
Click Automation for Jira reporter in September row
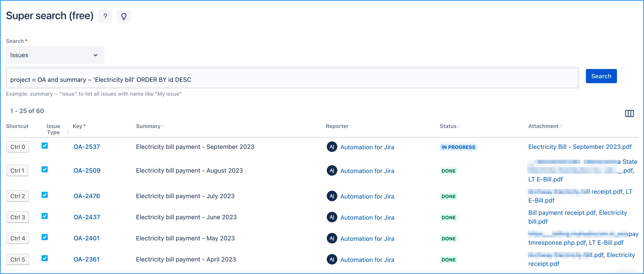[x=367, y=147]
